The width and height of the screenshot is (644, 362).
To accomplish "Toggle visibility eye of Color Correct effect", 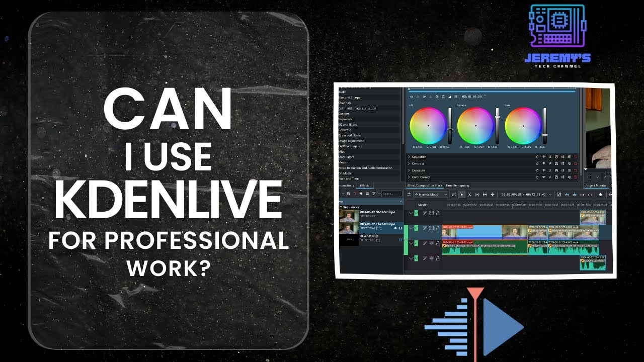I will coord(544,177).
